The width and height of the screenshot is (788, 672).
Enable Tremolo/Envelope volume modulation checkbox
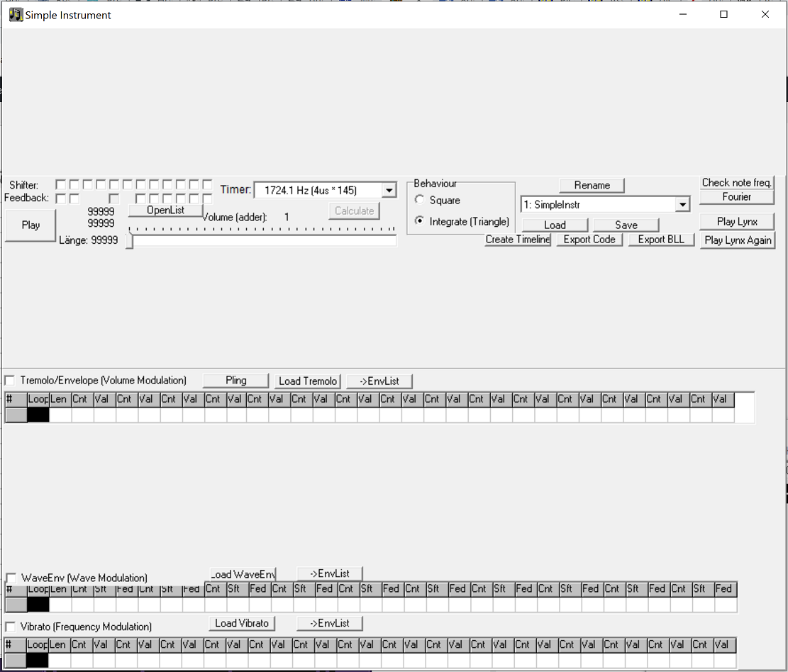pos(10,381)
